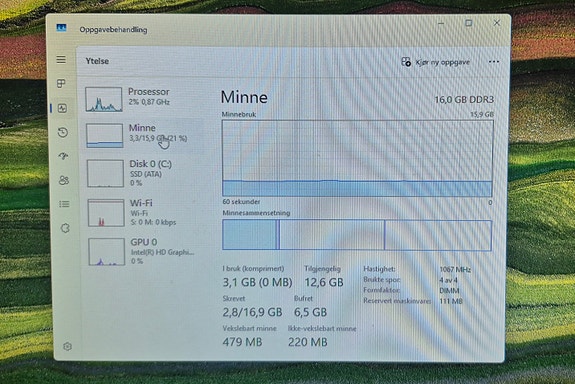Image resolution: width=575 pixels, height=384 pixels.
Task: Click the 16,0 GB DDR3 label
Action: [464, 99]
